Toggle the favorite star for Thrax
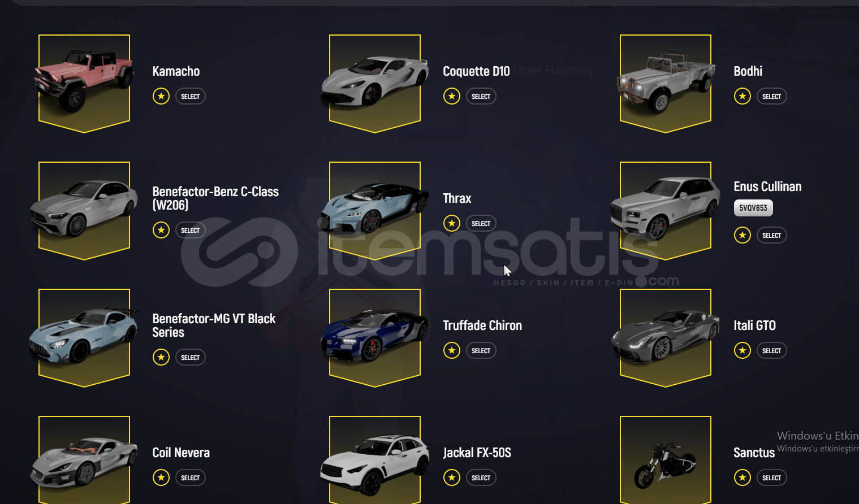 [x=452, y=223]
